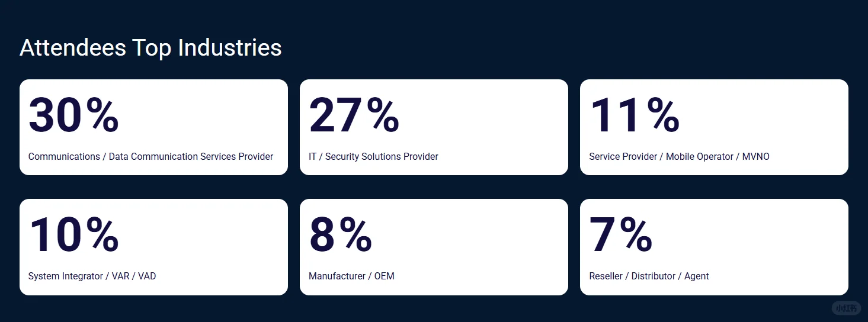Click the 27% statistic number
Image resolution: width=868 pixels, height=322 pixels.
[x=354, y=115]
